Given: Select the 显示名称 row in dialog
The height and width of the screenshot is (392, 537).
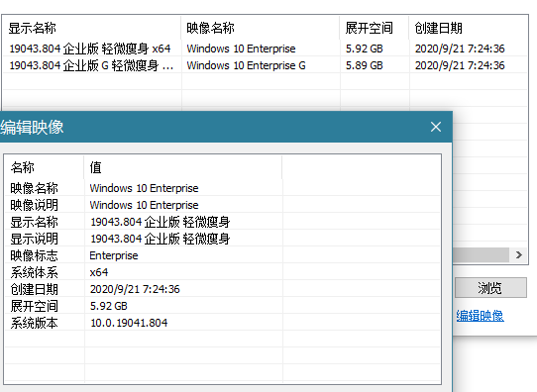Looking at the screenshot, I should 223,222.
